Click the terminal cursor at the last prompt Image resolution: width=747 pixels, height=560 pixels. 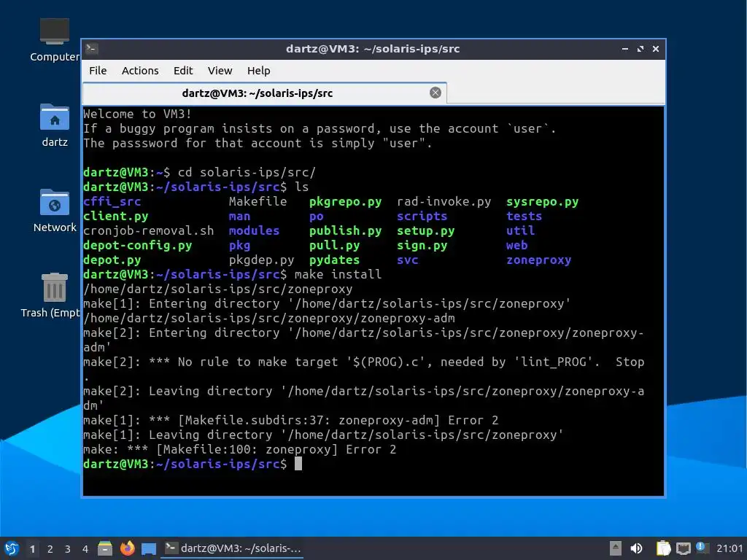point(298,464)
